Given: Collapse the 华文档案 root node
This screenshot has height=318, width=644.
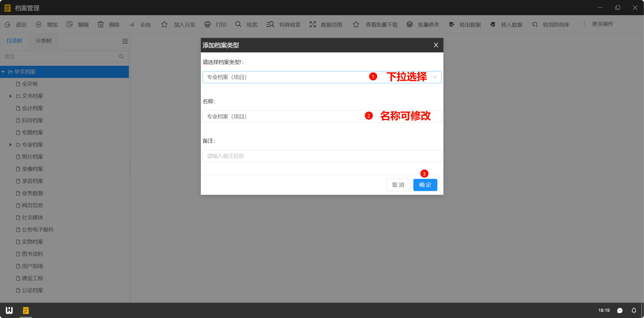Looking at the screenshot, I should point(3,72).
